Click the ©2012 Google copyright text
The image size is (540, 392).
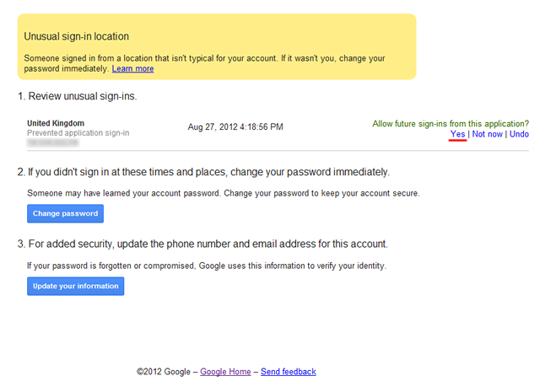coord(164,372)
